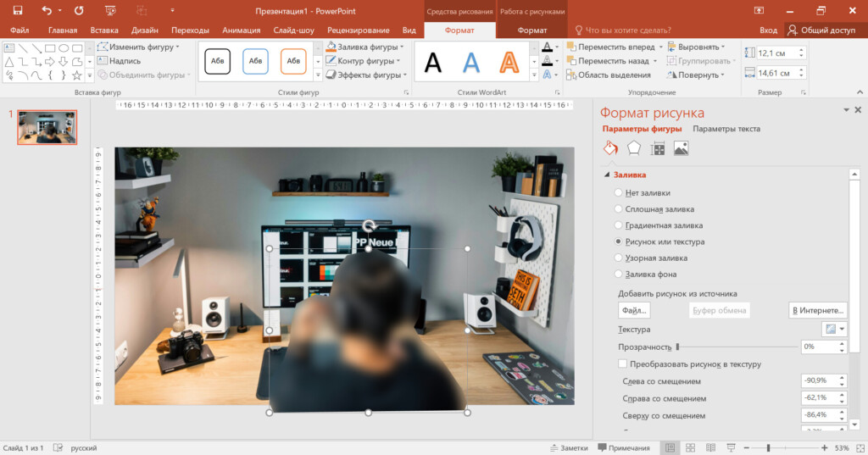Click the В Интернете... button
868x455 pixels.
click(x=818, y=310)
